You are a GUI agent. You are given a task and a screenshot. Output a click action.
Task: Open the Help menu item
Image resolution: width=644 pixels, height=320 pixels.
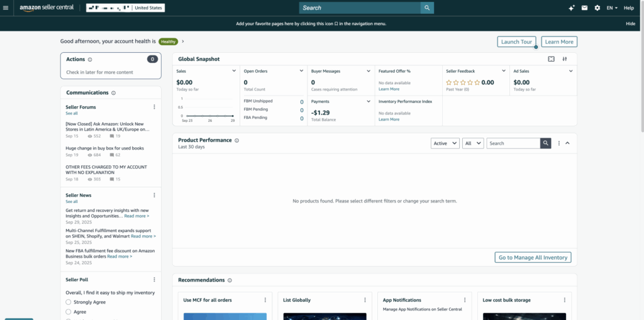pyautogui.click(x=628, y=8)
